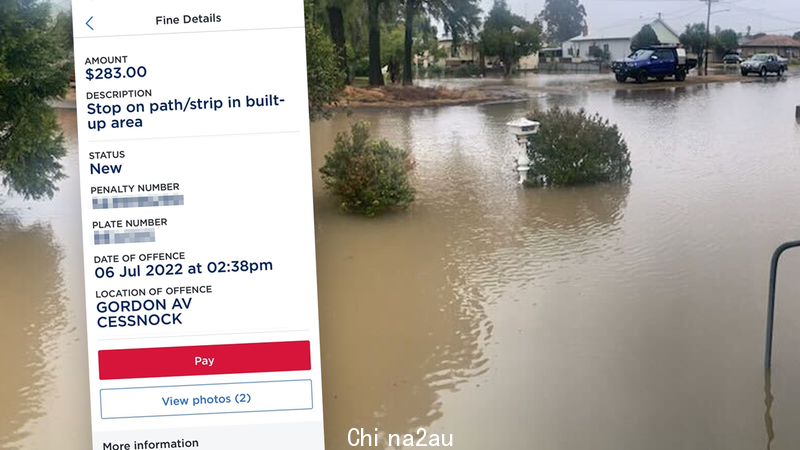Go back using the blue chevron arrow

tap(90, 23)
